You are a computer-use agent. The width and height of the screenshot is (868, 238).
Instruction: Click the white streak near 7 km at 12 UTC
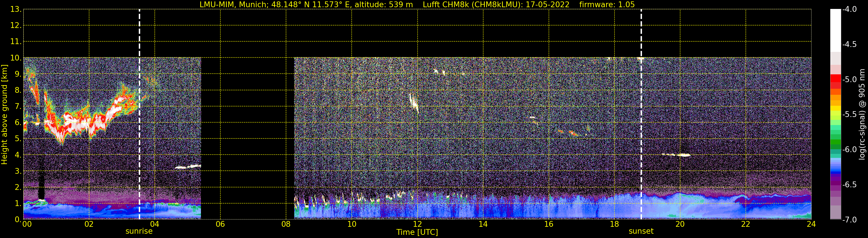(x=414, y=103)
